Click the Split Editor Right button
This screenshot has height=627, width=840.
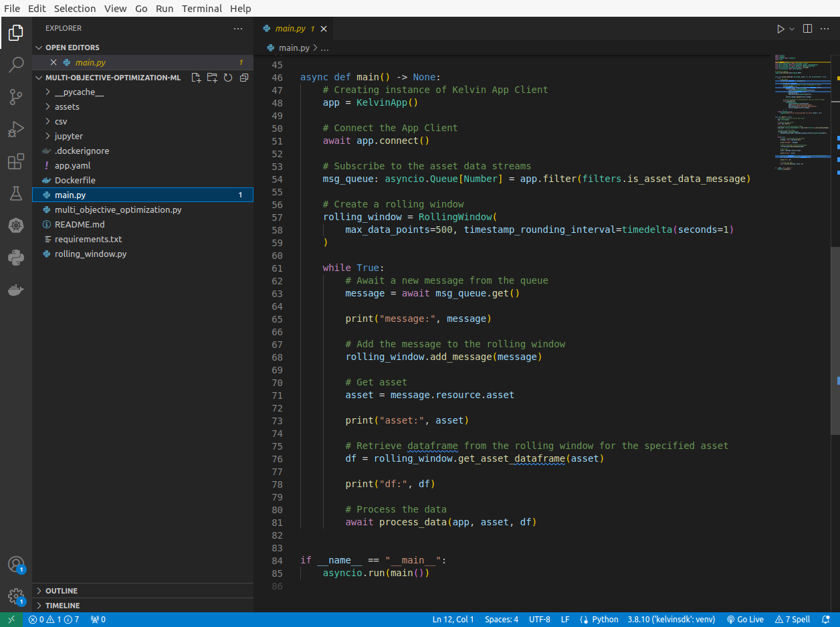tap(807, 29)
